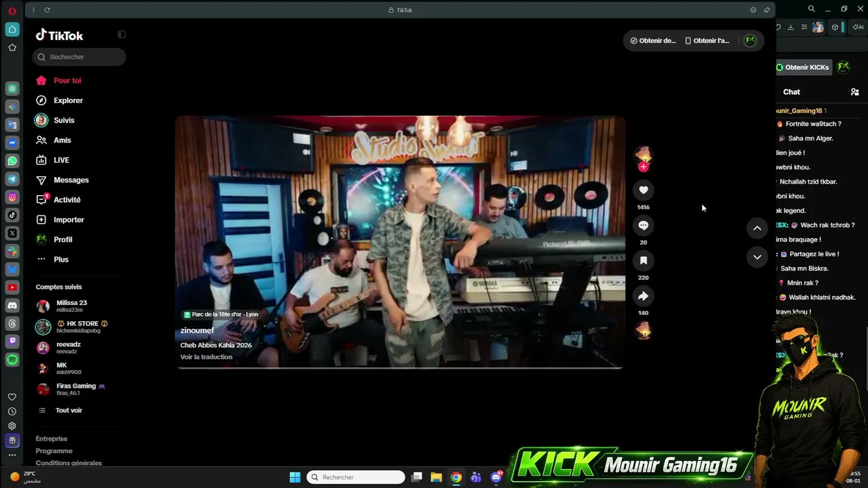
Task: Open the Suivis following feed
Action: click(x=55, y=120)
